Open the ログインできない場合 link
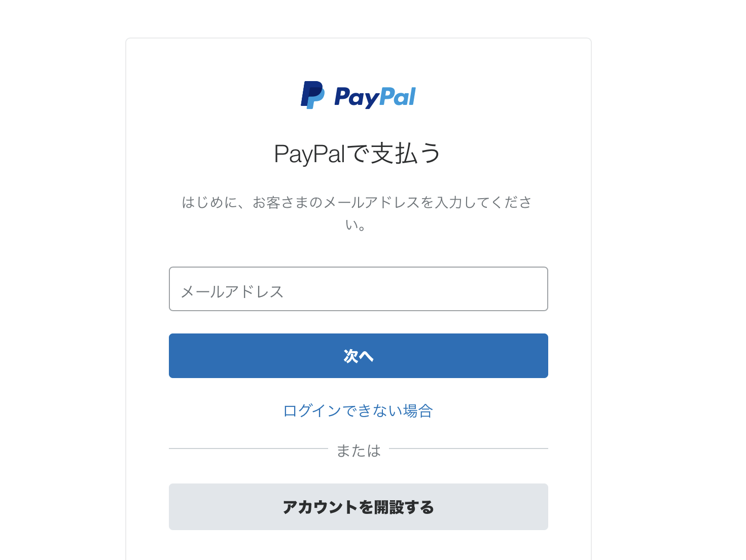The image size is (746, 560). 358,410
